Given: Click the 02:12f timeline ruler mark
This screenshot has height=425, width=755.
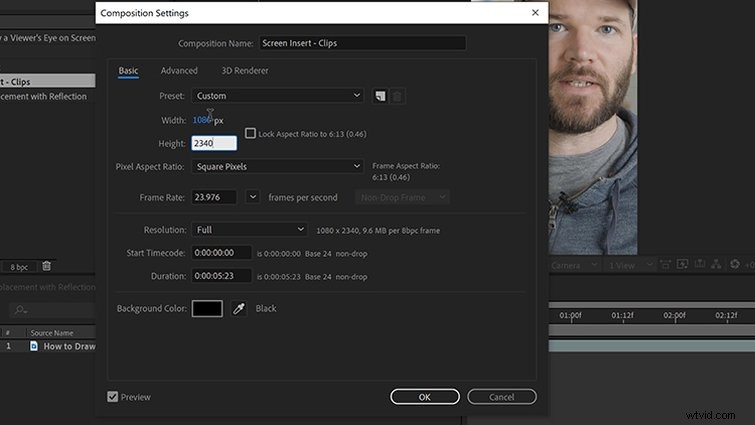Looking at the screenshot, I should pyautogui.click(x=727, y=315).
